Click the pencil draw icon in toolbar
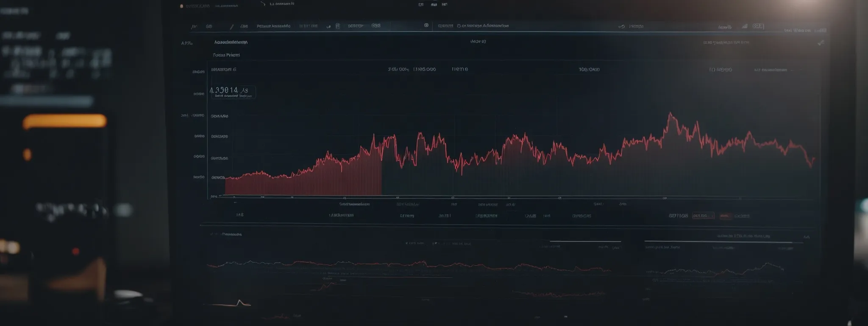 point(231,26)
